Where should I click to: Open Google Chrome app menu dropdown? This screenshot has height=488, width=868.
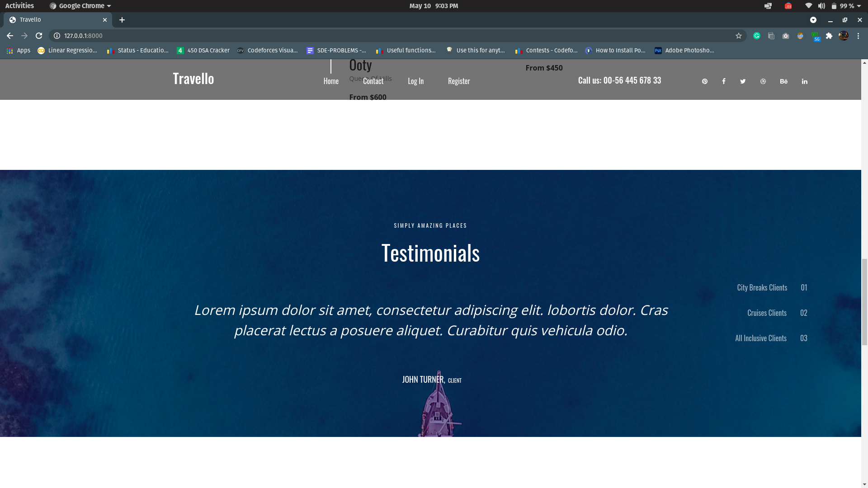click(x=81, y=6)
